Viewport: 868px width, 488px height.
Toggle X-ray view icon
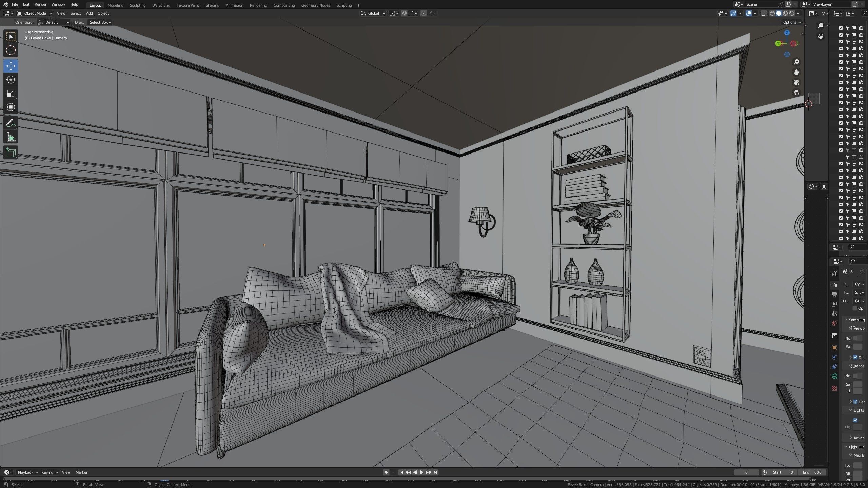(764, 13)
